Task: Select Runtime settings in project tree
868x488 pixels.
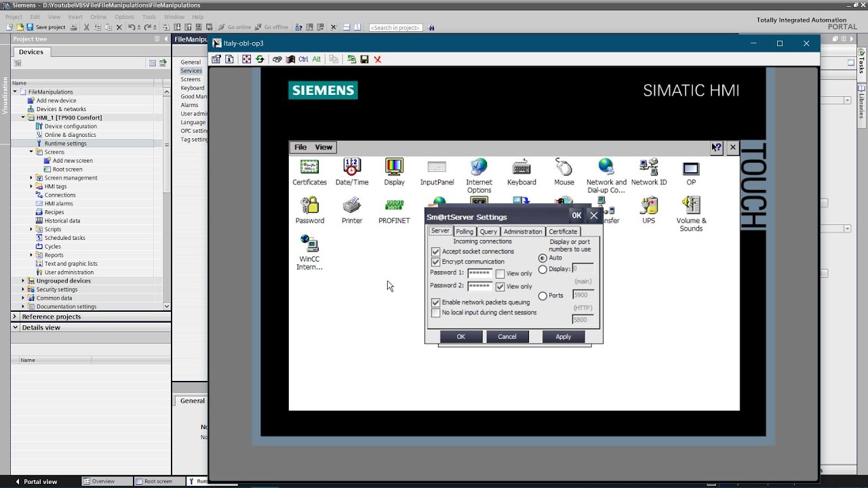Action: click(x=65, y=144)
